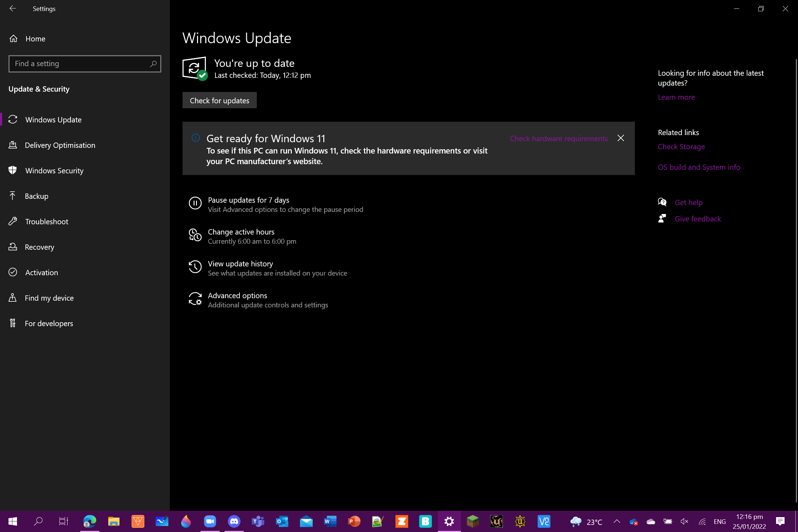Screen dimensions: 798x532
Task: Open the Backup section
Action: pos(85,196)
